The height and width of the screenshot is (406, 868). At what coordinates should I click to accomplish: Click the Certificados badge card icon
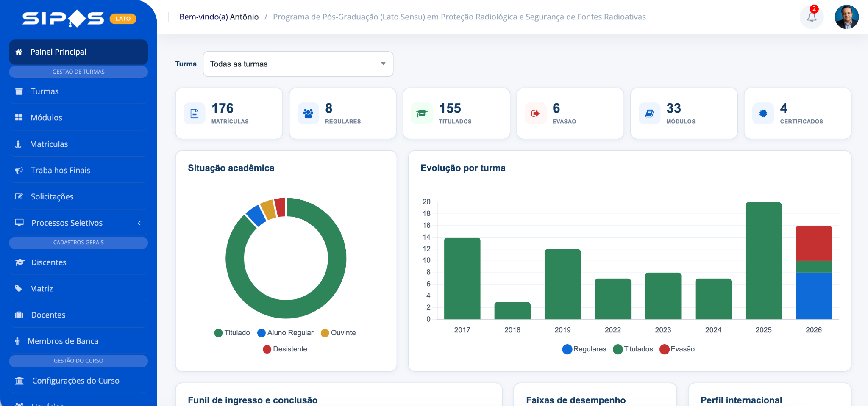tap(763, 113)
